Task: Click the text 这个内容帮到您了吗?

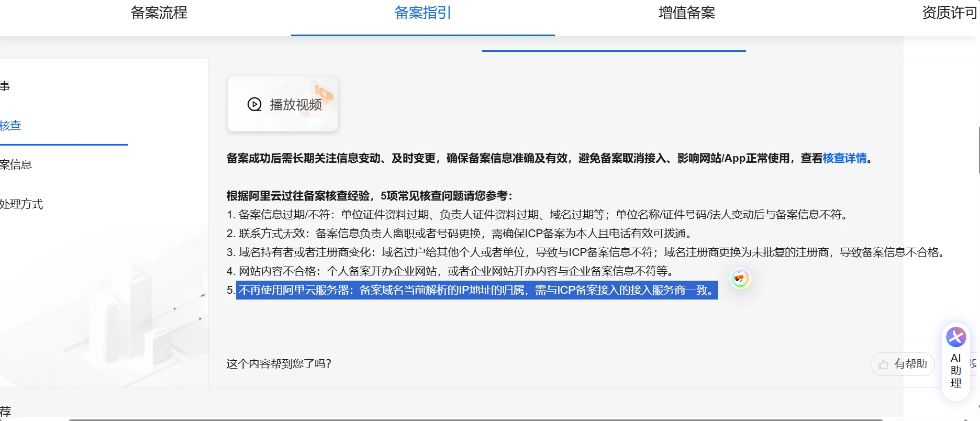Action: click(x=279, y=364)
